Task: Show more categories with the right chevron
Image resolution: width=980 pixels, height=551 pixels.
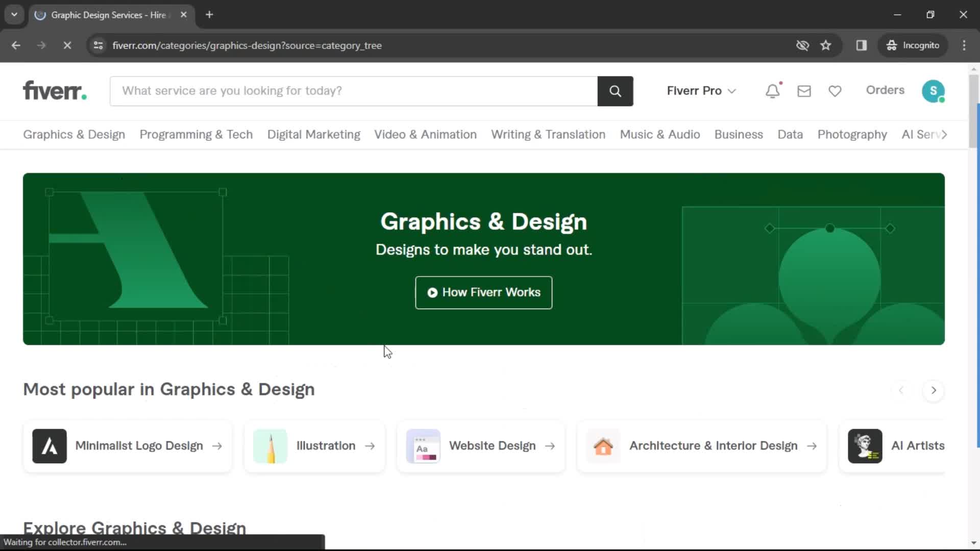Action: coord(944,135)
